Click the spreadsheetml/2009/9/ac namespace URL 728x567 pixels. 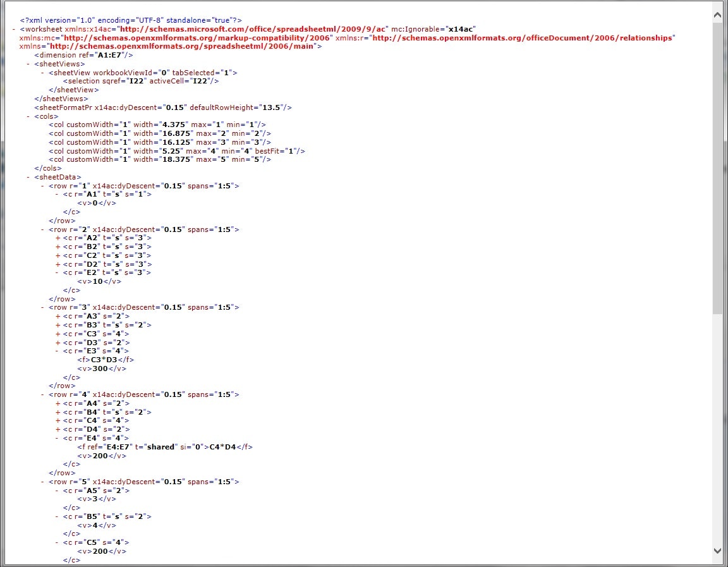[x=253, y=29]
